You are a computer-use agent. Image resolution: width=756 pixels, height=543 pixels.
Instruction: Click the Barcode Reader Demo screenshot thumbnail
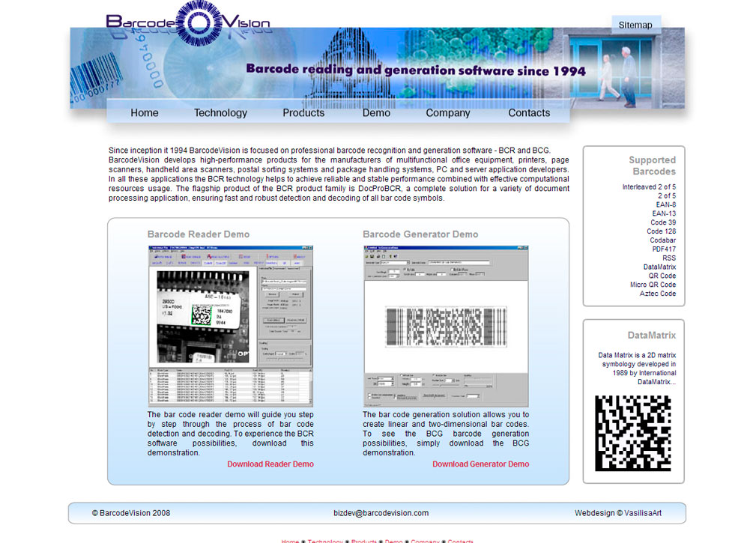pyautogui.click(x=231, y=327)
